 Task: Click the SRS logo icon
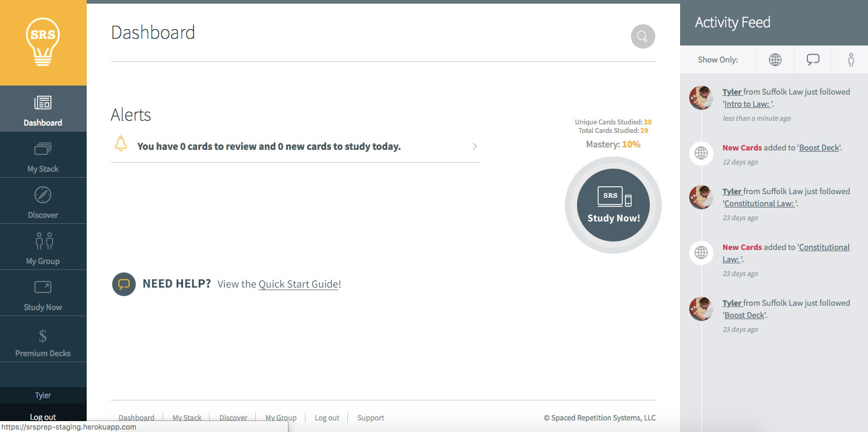(x=43, y=42)
